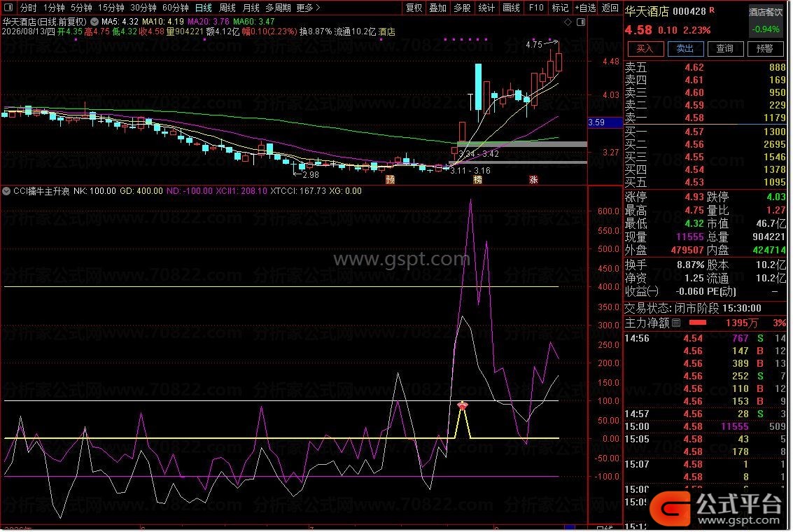Click the 交易状态 闭市阶段 status line
The image size is (793, 532).
tap(694, 308)
